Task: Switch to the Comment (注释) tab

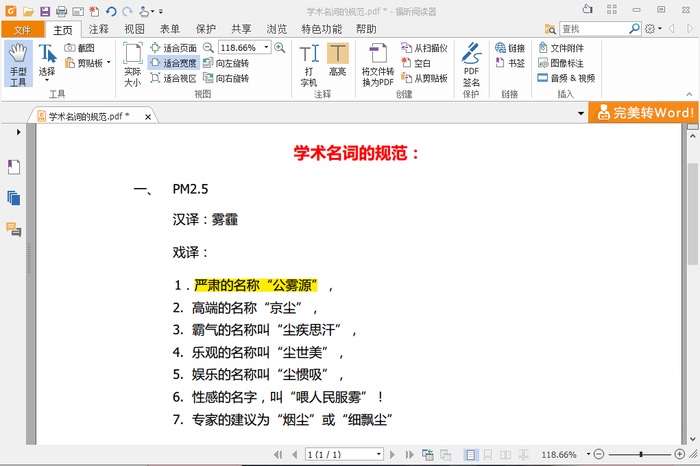Action: [99, 29]
